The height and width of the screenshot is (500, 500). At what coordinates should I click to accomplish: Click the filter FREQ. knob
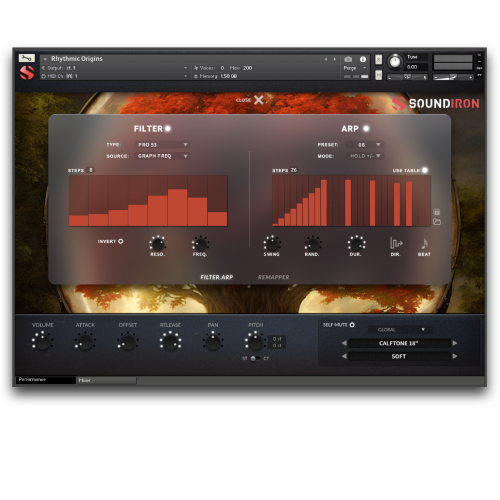pos(200,244)
